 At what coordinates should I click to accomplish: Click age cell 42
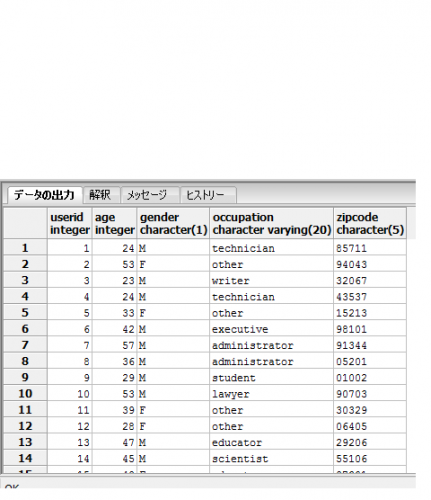coord(114,329)
